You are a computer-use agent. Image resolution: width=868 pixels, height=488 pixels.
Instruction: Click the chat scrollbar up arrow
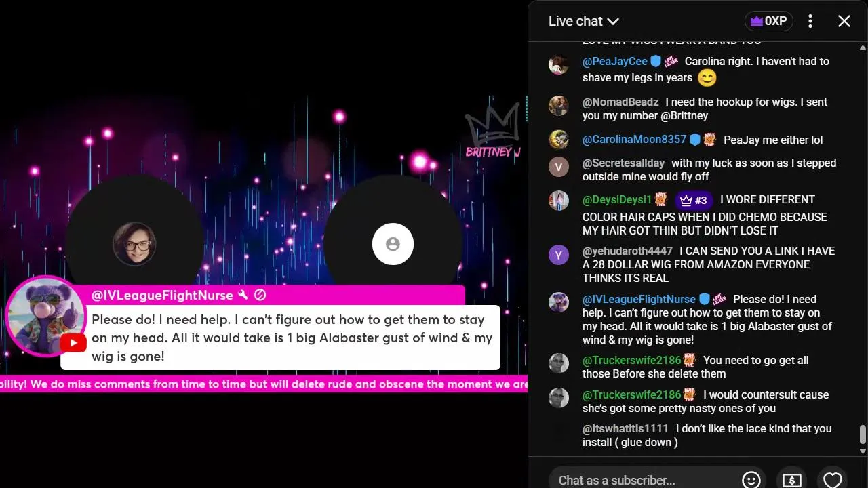pyautogui.click(x=863, y=47)
